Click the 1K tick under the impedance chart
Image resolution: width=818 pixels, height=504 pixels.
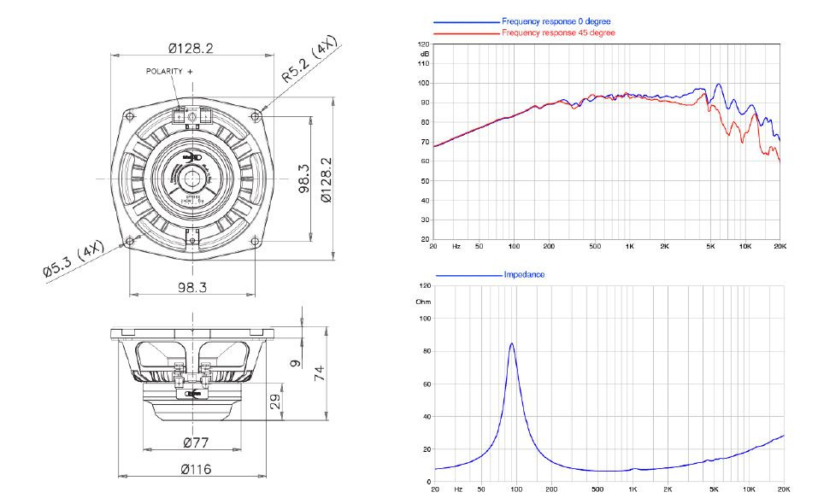point(633,489)
